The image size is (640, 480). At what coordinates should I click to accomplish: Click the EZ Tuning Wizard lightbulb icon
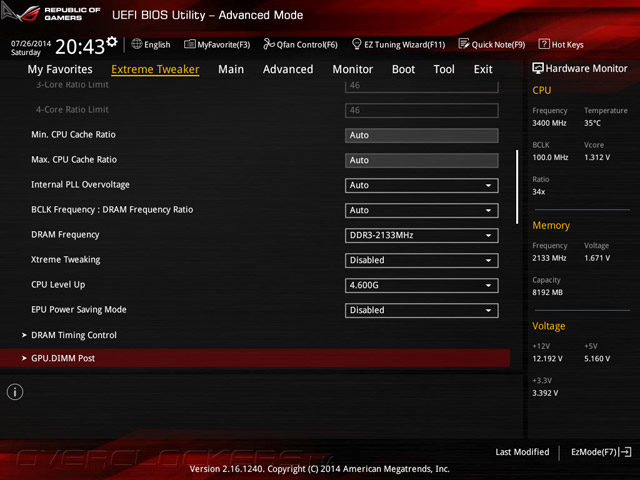[x=356, y=44]
